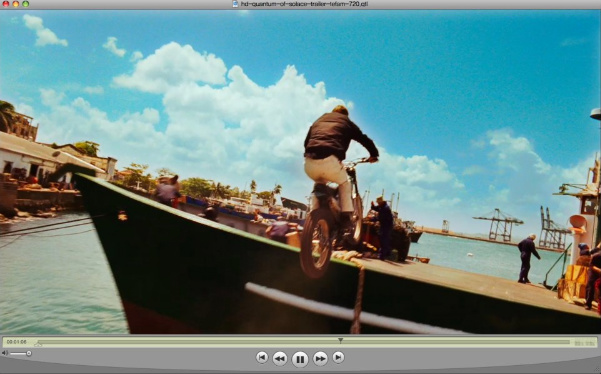The height and width of the screenshot is (374, 601).
Task: Minimize the player with the yellow button
Action: pos(16,4)
